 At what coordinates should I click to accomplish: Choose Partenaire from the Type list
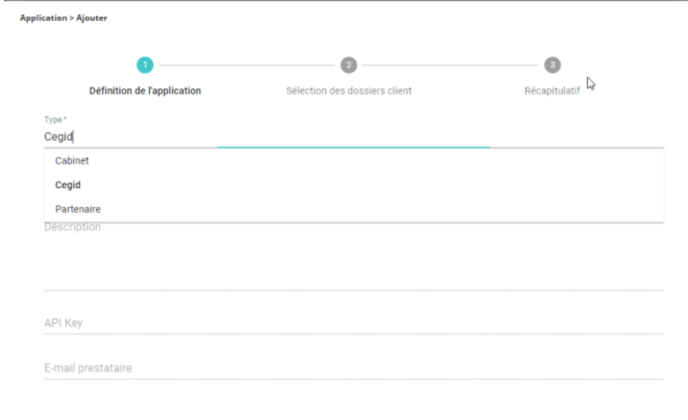pos(354,209)
